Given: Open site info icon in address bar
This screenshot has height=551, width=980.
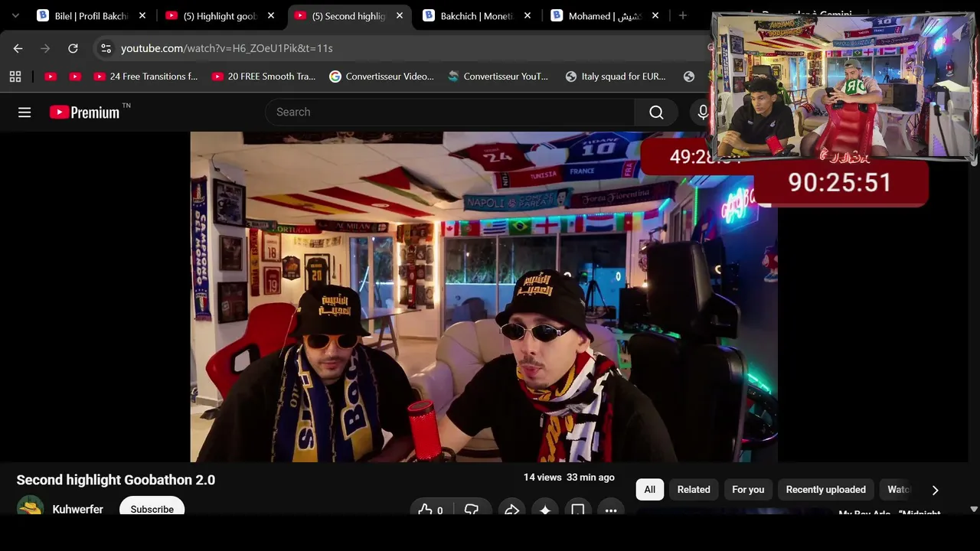Looking at the screenshot, I should [x=106, y=48].
